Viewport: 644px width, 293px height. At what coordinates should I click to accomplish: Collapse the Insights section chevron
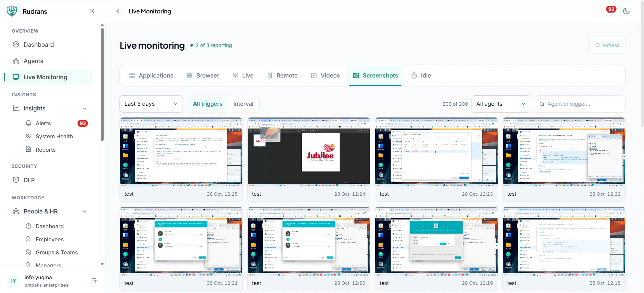85,108
